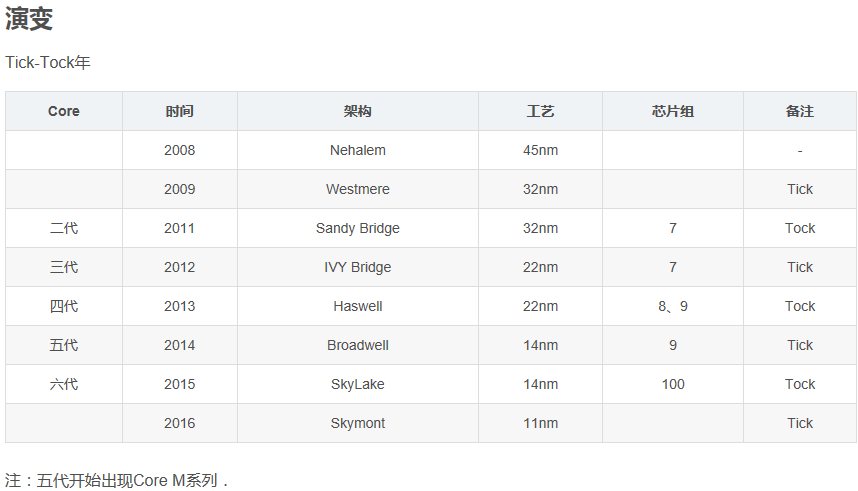Select the SkyLake architecture cell
Image resolution: width=858 pixels, height=491 pixels.
pyautogui.click(x=357, y=384)
